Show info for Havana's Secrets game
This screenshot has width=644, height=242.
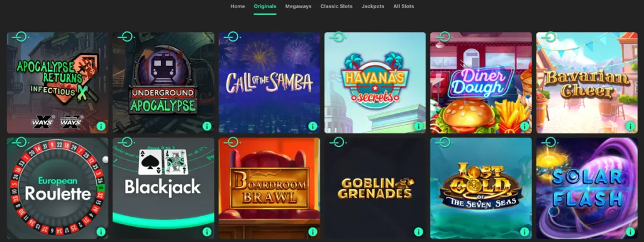coord(418,126)
